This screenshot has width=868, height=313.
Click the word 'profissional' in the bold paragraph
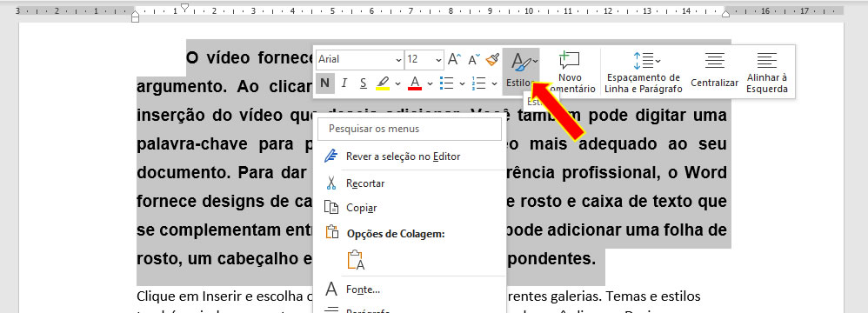point(611,173)
